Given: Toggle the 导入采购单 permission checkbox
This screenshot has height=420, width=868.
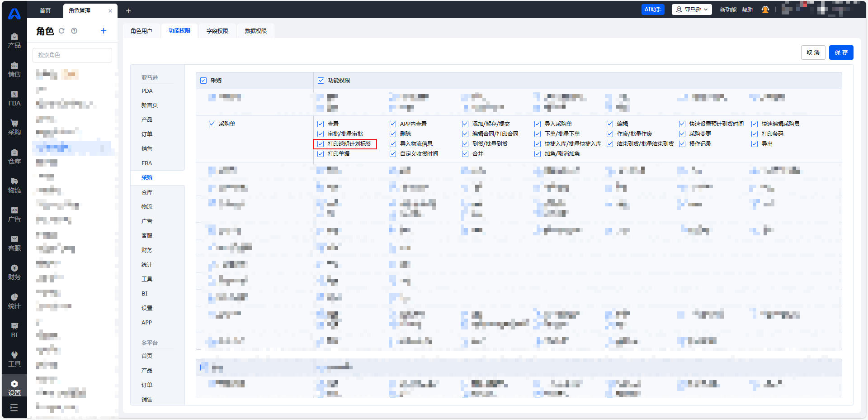Looking at the screenshot, I should [538, 124].
